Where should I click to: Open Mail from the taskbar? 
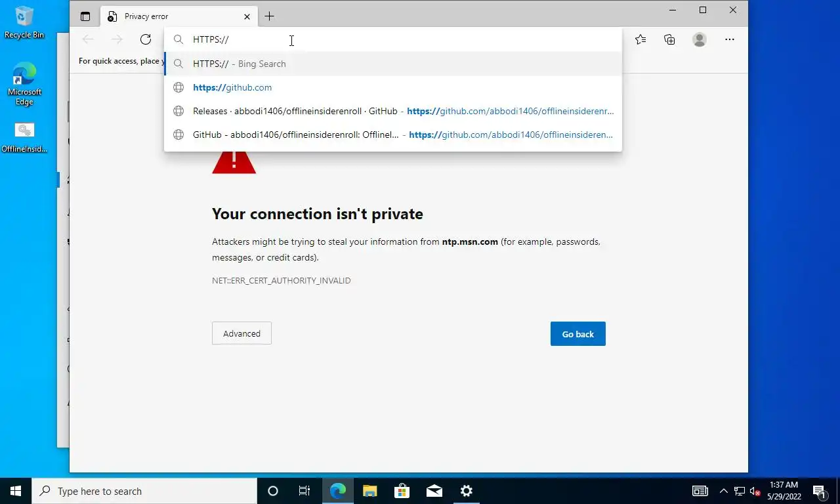(x=434, y=491)
